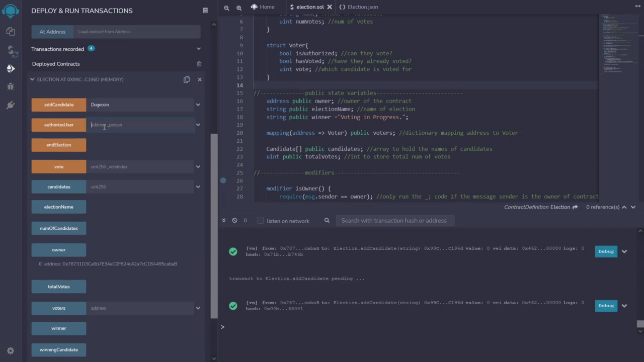Open the File explorers sidebar icon

[11, 31]
